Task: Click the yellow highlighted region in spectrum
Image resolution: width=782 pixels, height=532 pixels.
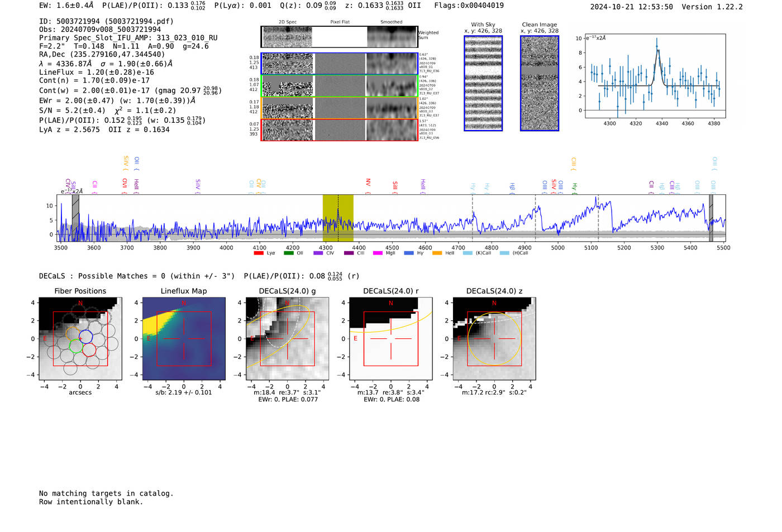Action: pos(338,218)
